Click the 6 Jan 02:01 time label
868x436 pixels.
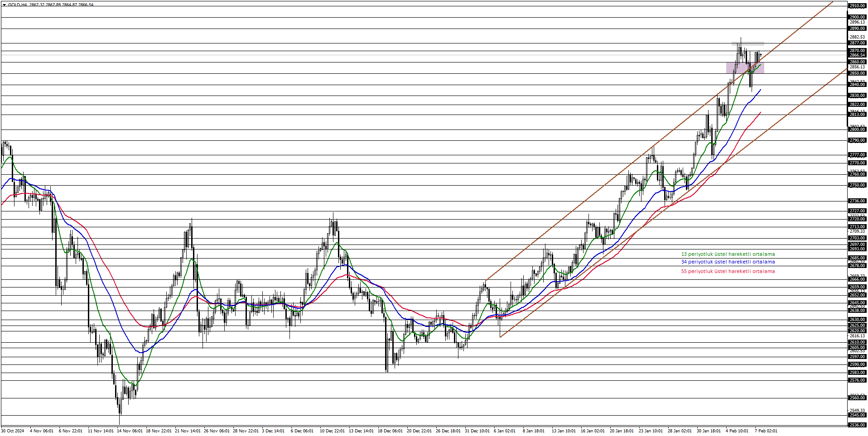[505, 431]
